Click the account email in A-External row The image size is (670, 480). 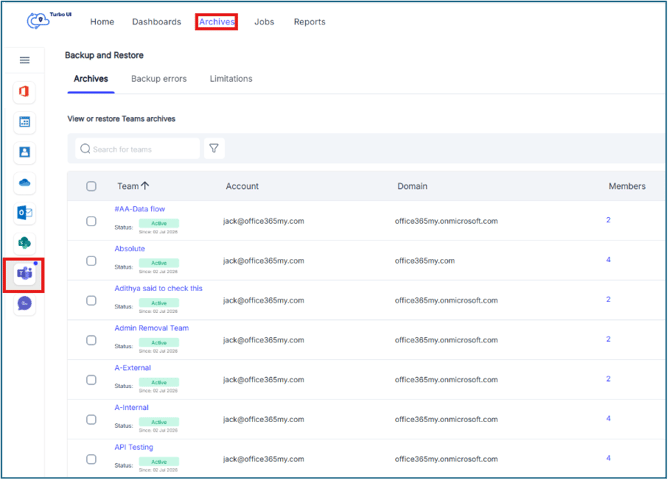[264, 380]
